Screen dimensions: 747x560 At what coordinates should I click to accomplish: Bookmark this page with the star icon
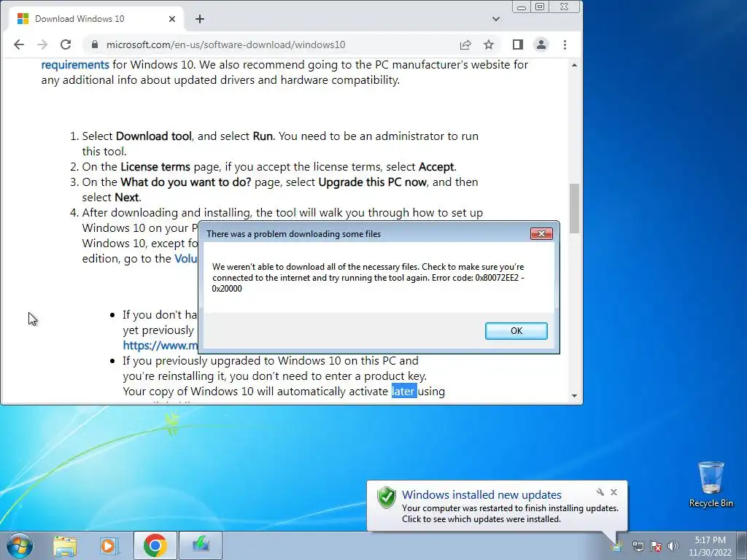click(x=489, y=44)
